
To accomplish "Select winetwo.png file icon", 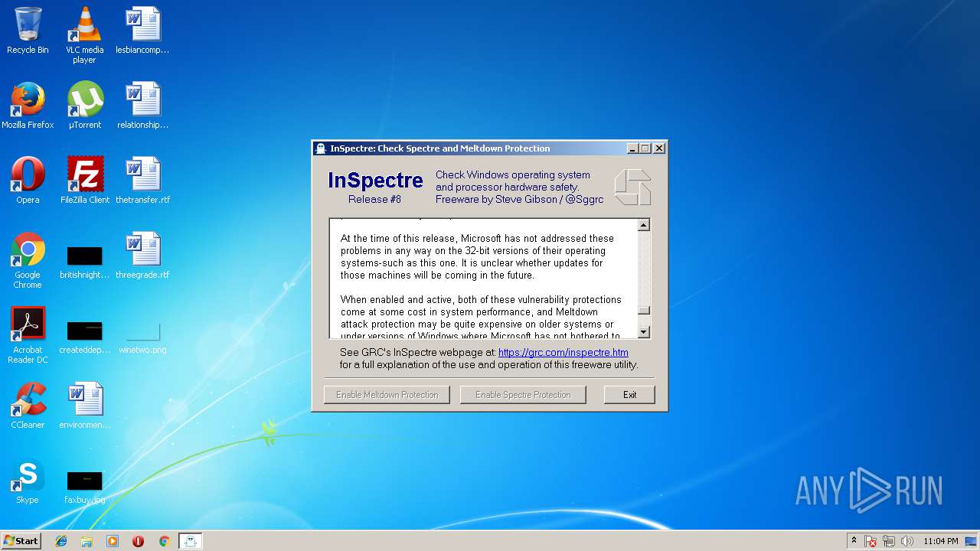I will point(142,337).
